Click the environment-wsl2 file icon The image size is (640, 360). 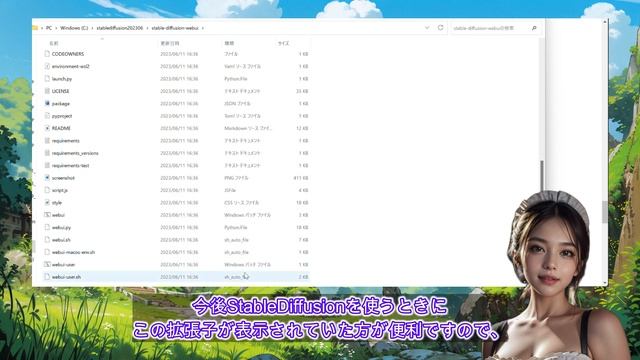pyautogui.click(x=47, y=66)
